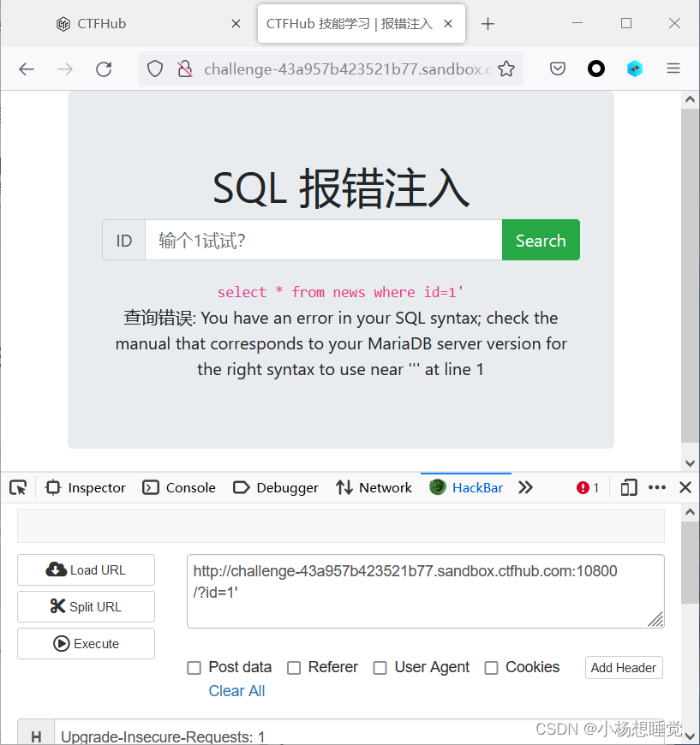Open the Network panel

click(374, 487)
